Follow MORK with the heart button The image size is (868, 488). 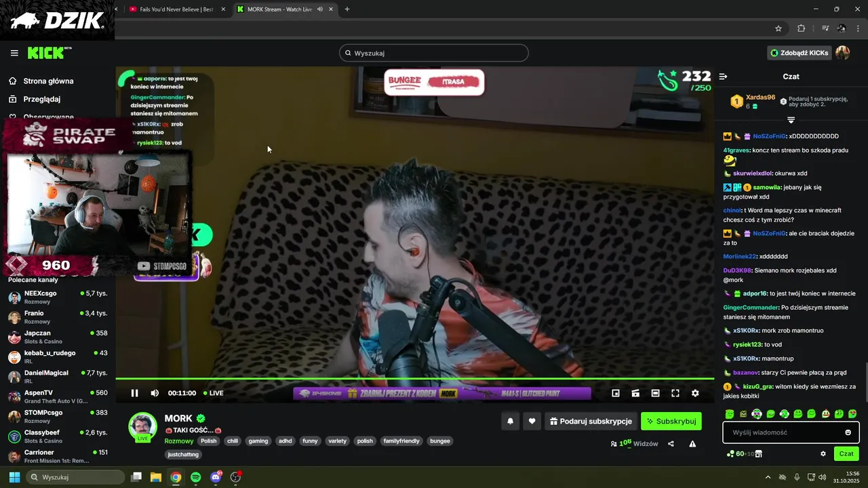pyautogui.click(x=532, y=421)
